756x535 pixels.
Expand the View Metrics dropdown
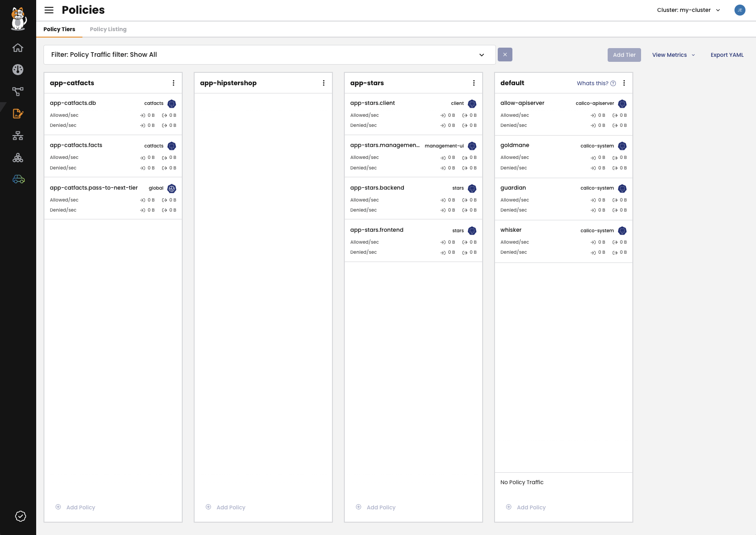pyautogui.click(x=674, y=55)
